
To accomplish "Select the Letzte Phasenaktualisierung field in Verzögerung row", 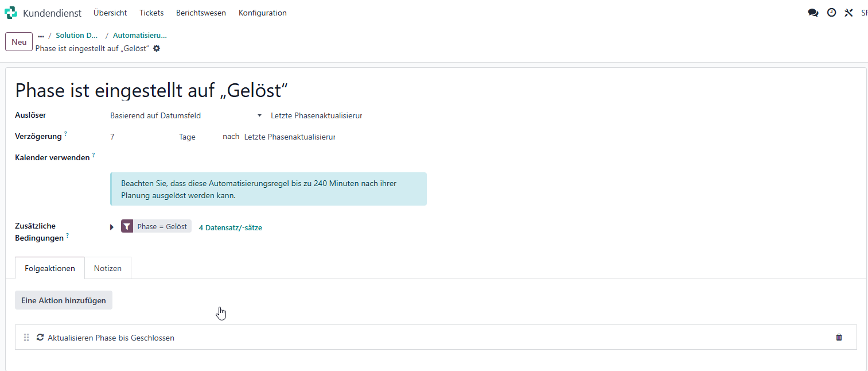I will click(x=289, y=137).
